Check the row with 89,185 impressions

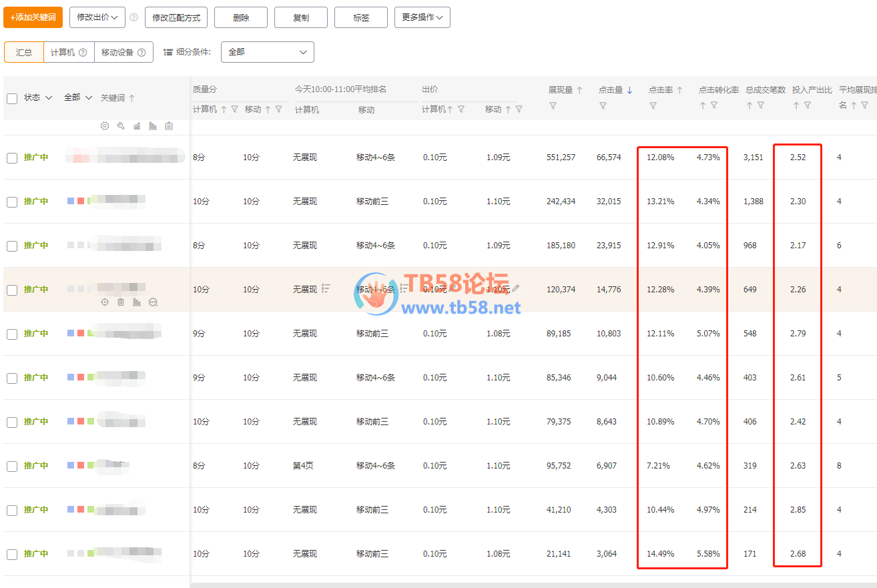pos(12,334)
